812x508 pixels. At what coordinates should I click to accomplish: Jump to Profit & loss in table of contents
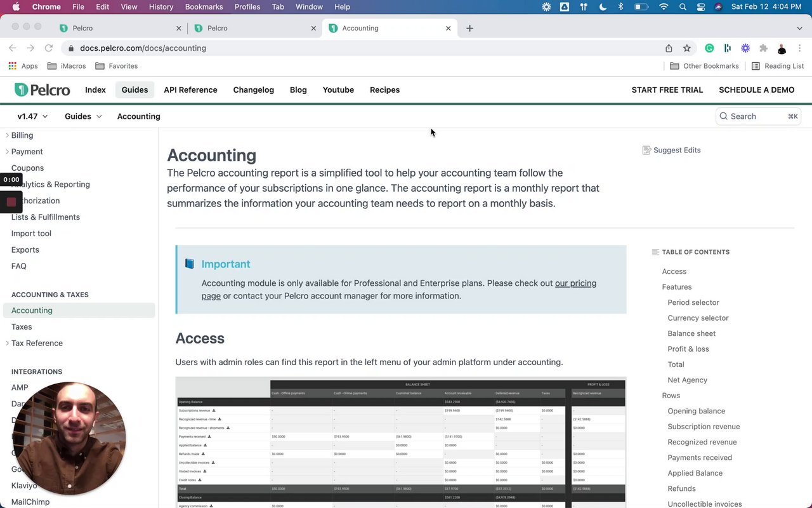pos(688,349)
